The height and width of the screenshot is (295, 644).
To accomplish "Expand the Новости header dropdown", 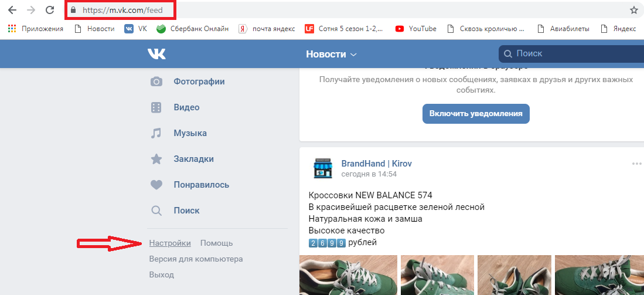I will [332, 54].
